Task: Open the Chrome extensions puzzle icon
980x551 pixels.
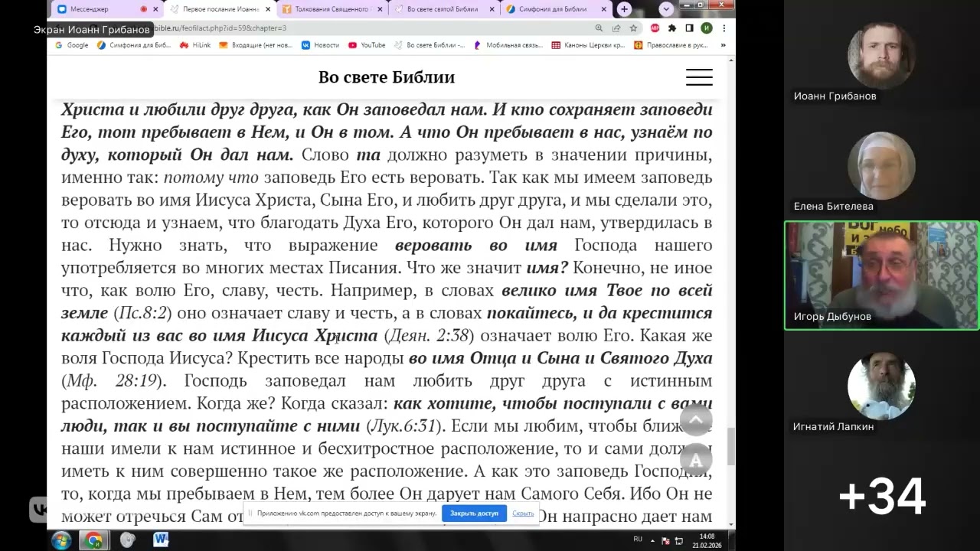Action: coord(672,28)
